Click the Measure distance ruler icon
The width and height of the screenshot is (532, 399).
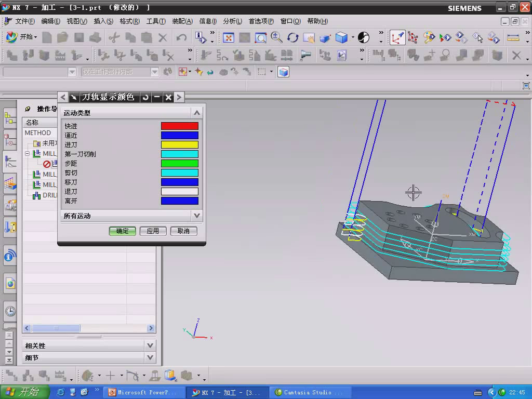[x=513, y=37]
